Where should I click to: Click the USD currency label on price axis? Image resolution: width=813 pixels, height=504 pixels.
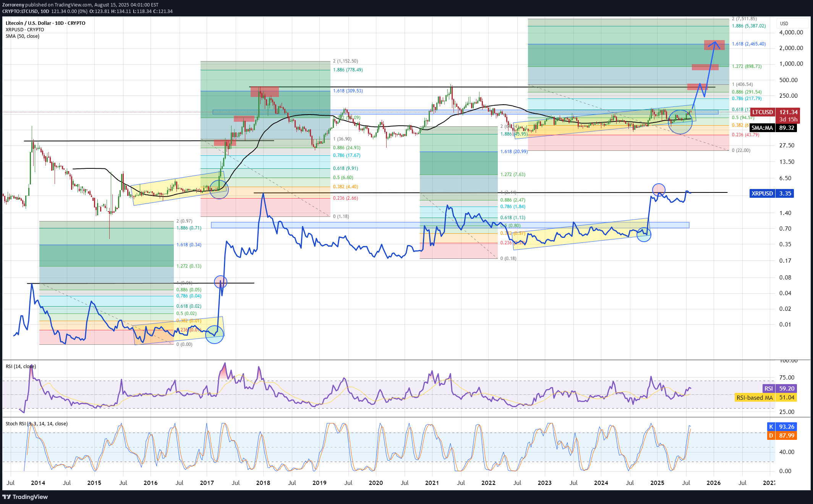pyautogui.click(x=784, y=23)
